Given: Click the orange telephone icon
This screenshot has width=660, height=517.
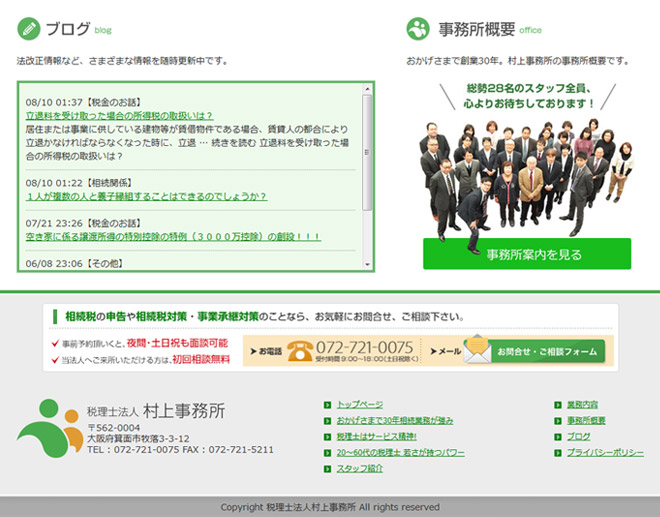Looking at the screenshot, I should (x=300, y=351).
